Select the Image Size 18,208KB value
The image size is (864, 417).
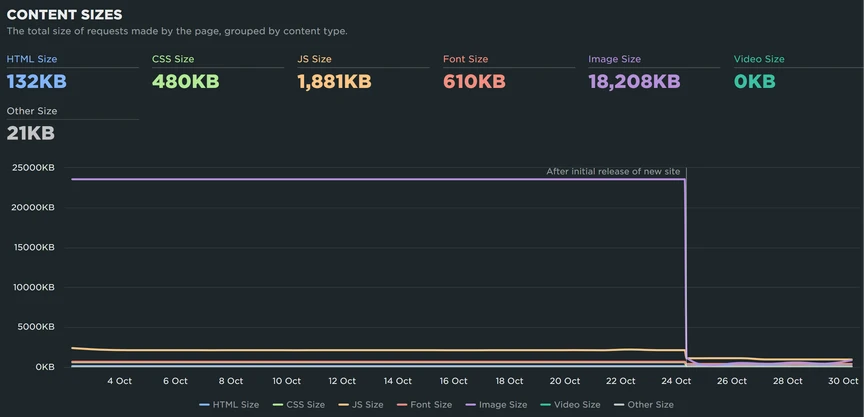(634, 82)
